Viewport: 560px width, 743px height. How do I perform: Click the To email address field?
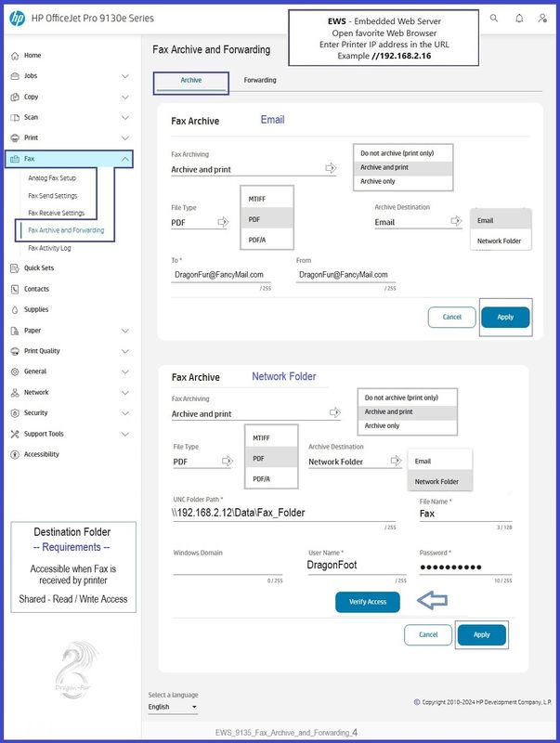click(221, 274)
